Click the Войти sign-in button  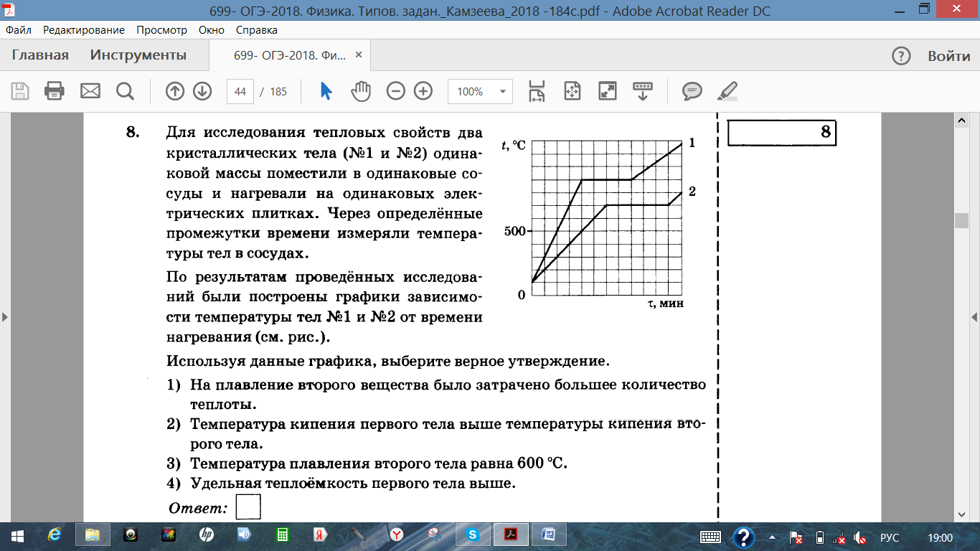coord(948,56)
